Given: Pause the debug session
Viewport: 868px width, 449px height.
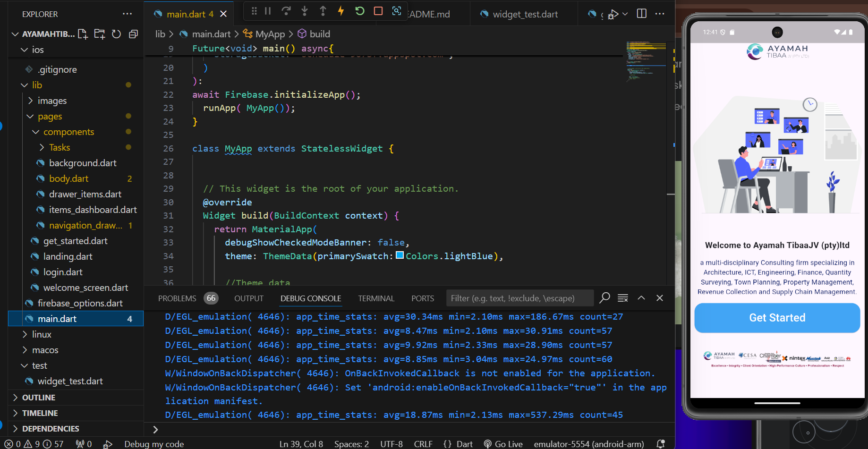Looking at the screenshot, I should [268, 11].
